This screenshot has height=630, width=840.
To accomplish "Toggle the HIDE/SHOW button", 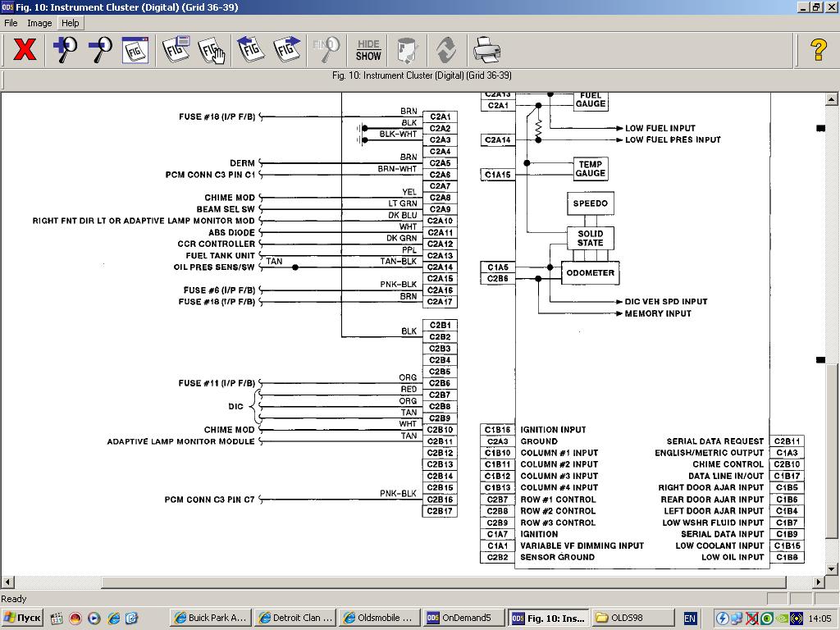I will [x=368, y=50].
